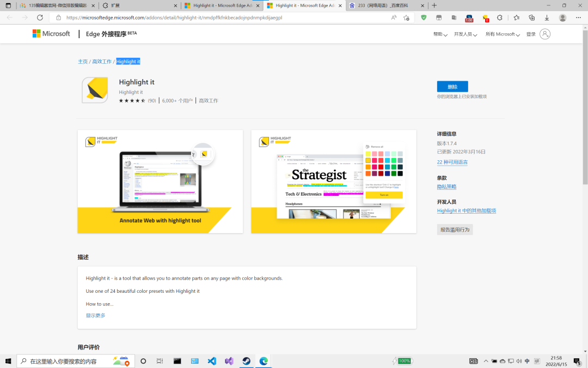Viewport: 588px width, 368px height.
Task: Open the 高效工作 breadcrumb link
Action: click(102, 62)
